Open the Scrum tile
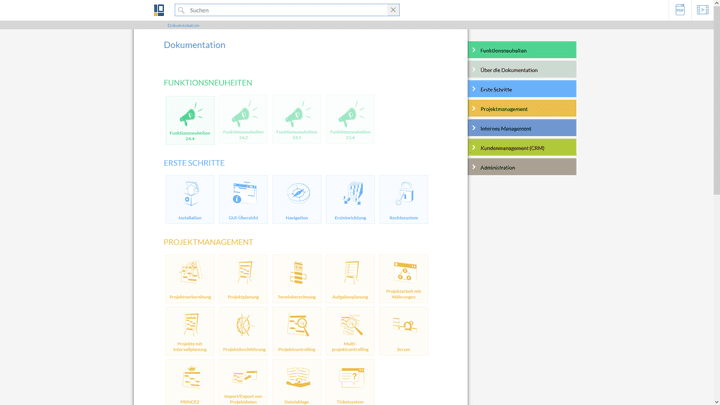The height and width of the screenshot is (405, 720). pos(404,331)
